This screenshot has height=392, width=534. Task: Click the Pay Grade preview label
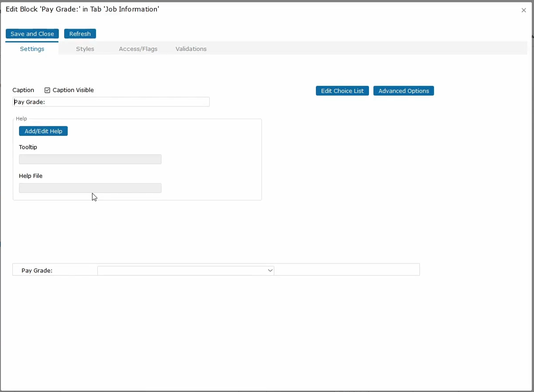point(37,271)
